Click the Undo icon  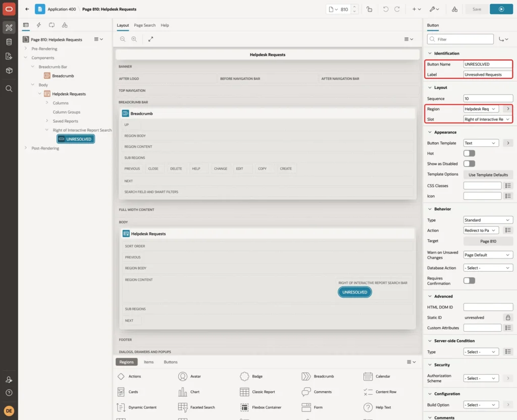click(385, 9)
